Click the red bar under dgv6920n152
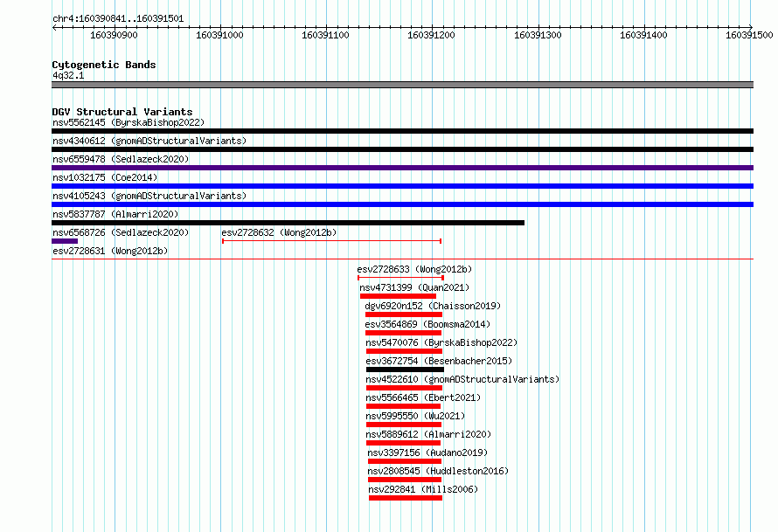This screenshot has height=532, width=778. (403, 314)
